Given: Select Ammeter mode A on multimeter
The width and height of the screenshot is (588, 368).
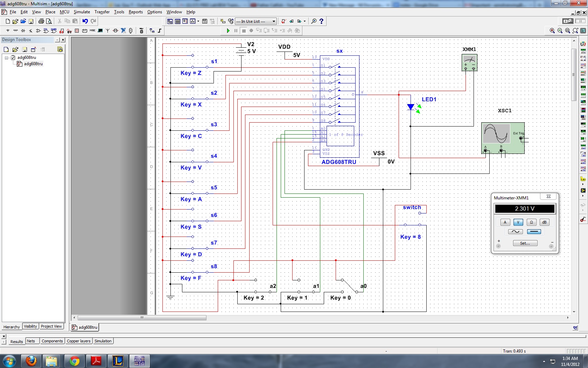Looking at the screenshot, I should tap(505, 222).
